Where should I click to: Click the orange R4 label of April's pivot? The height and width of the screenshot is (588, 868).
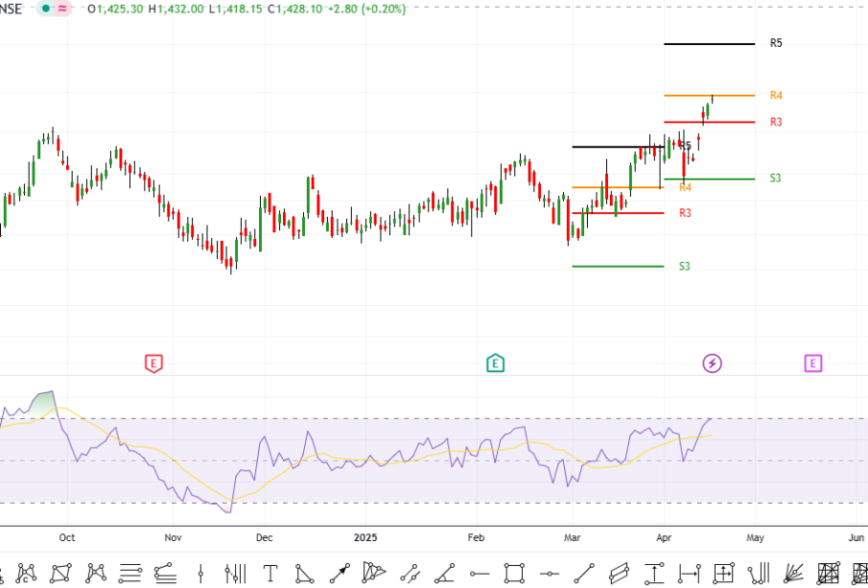pos(776,96)
